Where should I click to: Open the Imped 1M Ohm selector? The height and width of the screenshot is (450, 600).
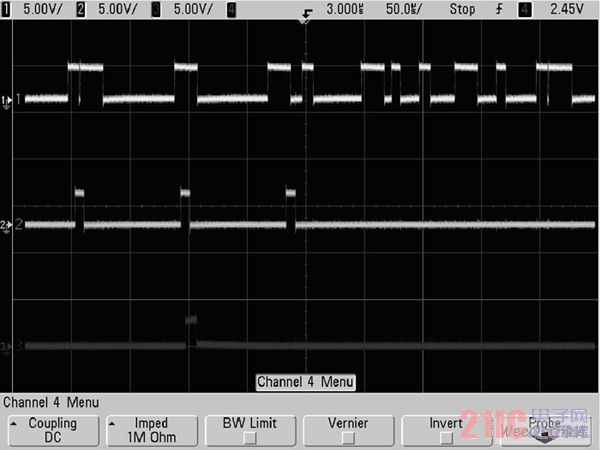(x=151, y=430)
